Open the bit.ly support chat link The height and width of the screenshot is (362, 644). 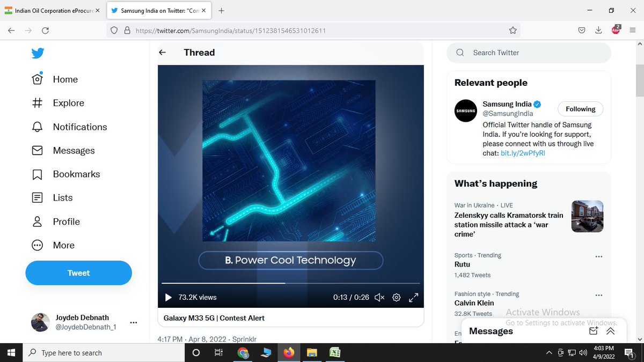522,153
